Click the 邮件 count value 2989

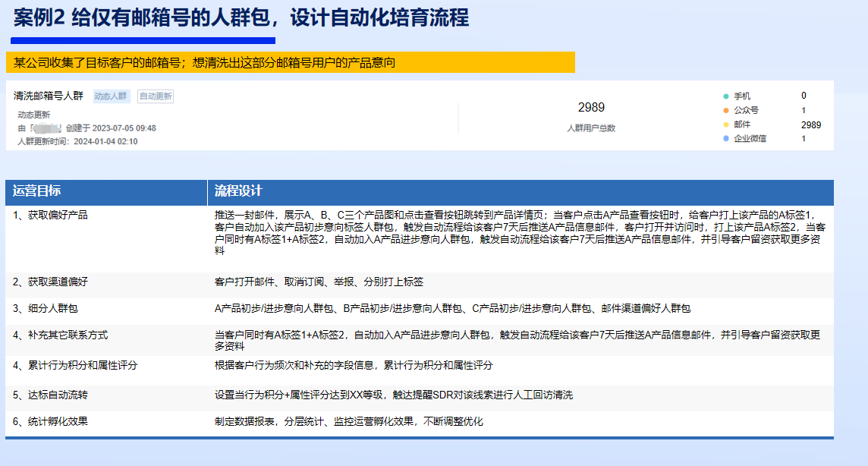[811, 125]
